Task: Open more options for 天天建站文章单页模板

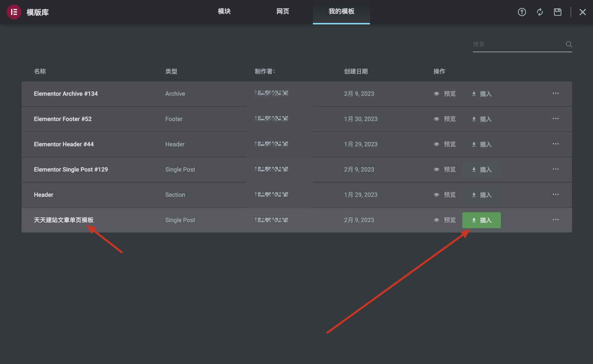Action: pos(556,220)
